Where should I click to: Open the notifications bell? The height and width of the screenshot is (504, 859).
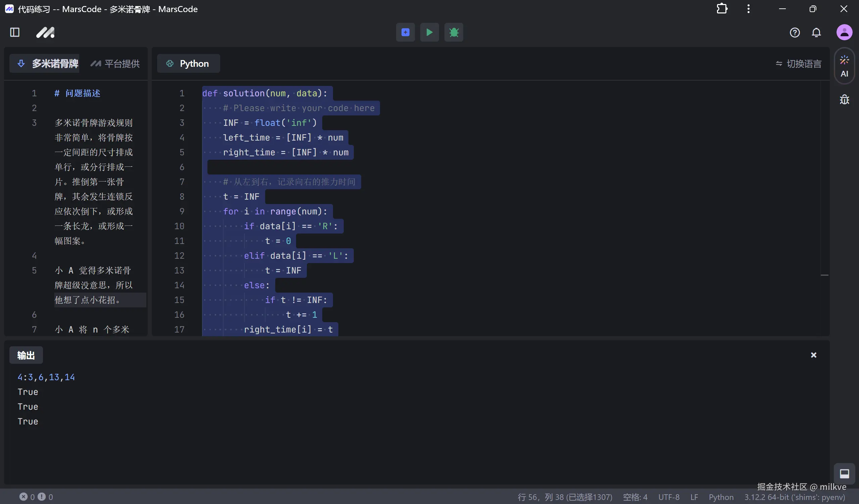tap(816, 32)
